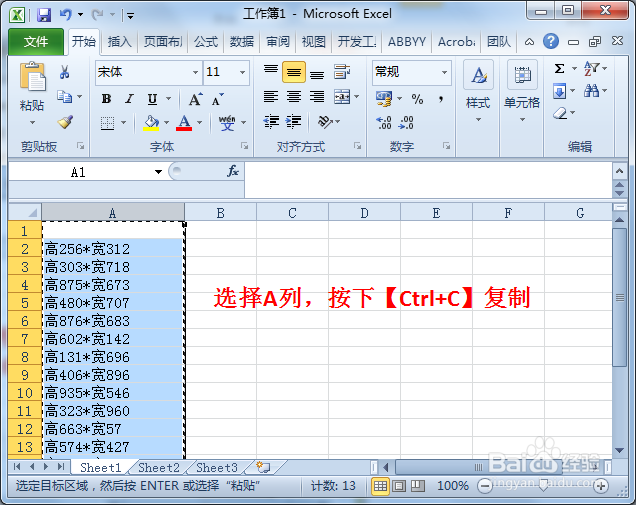Click Increase Font Size icon

pyautogui.click(x=196, y=99)
